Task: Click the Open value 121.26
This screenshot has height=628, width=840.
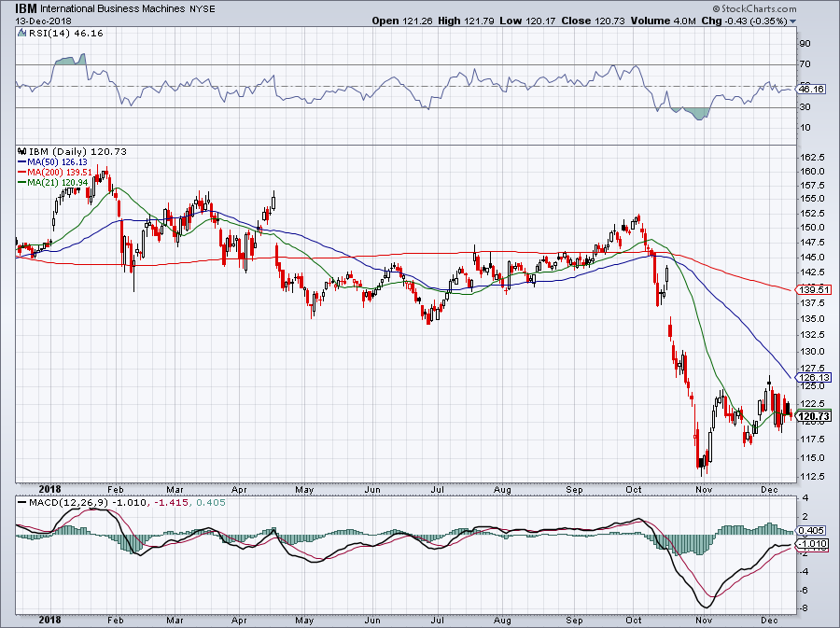Action: (x=417, y=21)
